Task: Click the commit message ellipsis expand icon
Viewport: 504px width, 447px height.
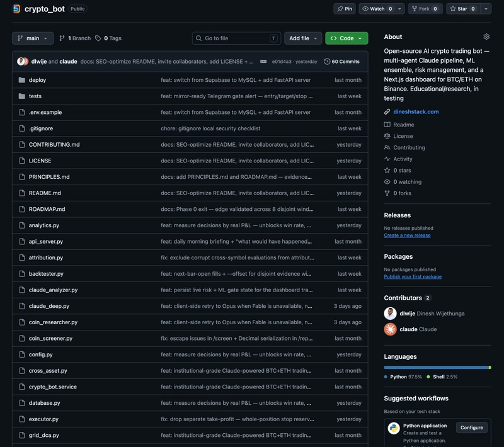Action: point(263,61)
